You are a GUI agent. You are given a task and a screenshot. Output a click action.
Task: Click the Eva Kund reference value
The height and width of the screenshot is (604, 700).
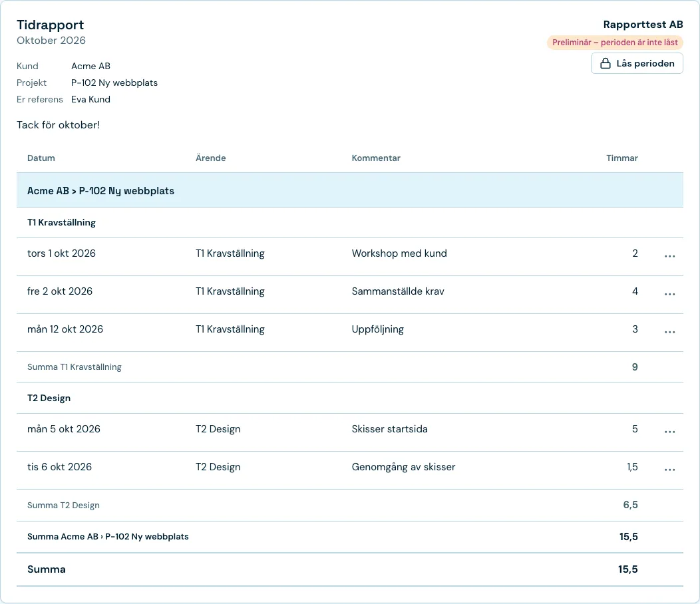pos(90,99)
